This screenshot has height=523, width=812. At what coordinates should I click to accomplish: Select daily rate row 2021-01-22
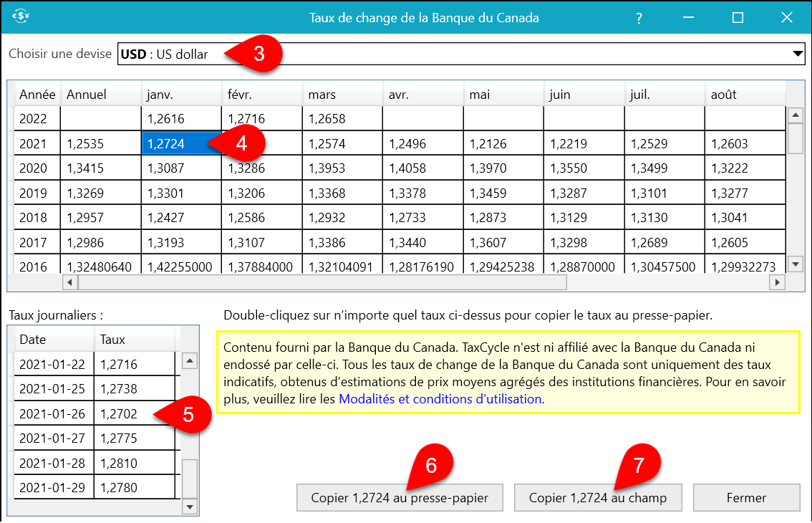click(x=95, y=364)
